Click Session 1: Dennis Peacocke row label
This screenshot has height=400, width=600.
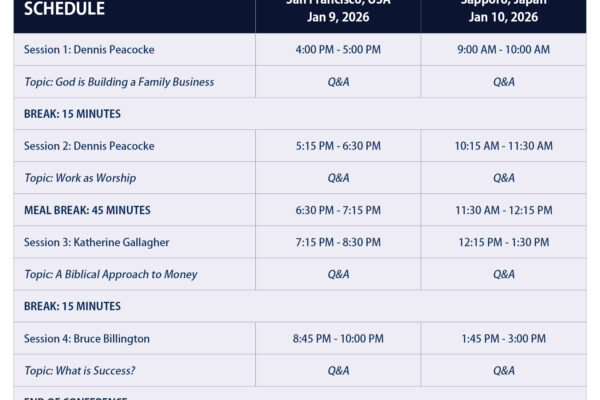coord(89,50)
